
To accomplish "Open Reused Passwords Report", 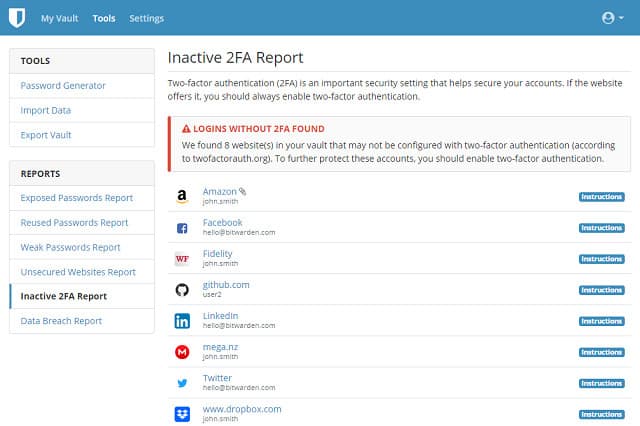I will click(x=82, y=222).
